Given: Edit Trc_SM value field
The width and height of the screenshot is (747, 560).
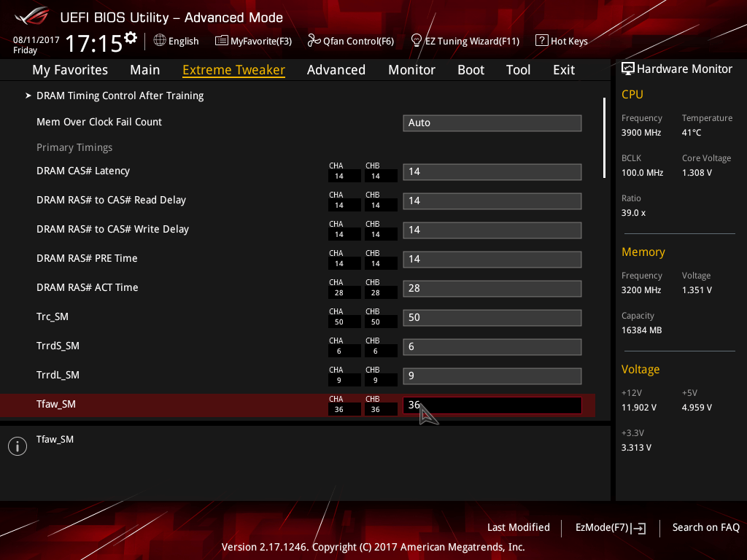Looking at the screenshot, I should [492, 318].
